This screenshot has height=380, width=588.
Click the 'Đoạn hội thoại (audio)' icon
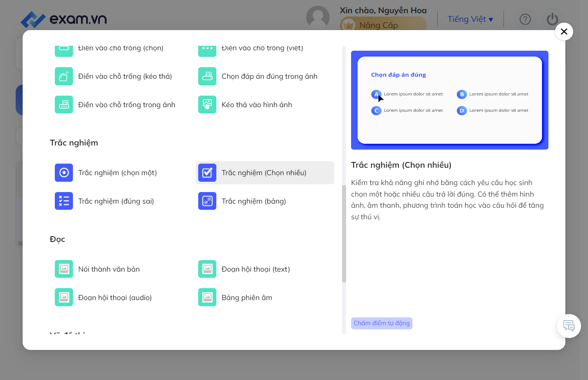(64, 298)
